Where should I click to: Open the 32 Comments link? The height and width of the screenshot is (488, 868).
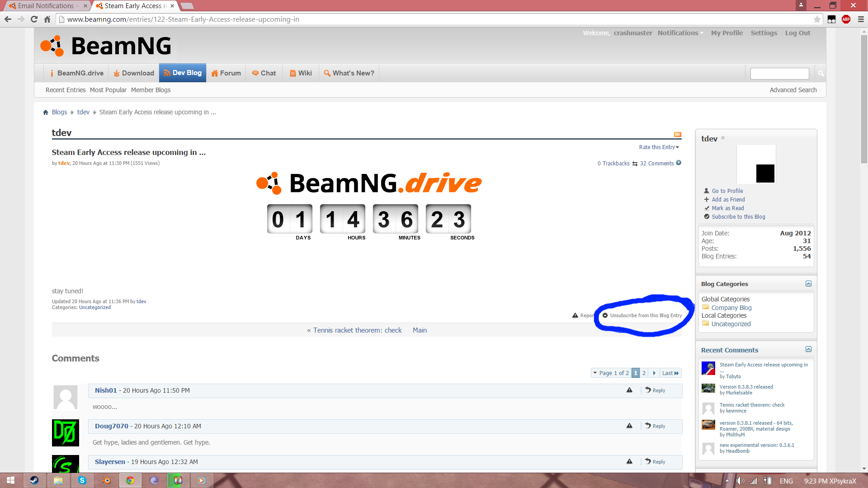pos(656,164)
